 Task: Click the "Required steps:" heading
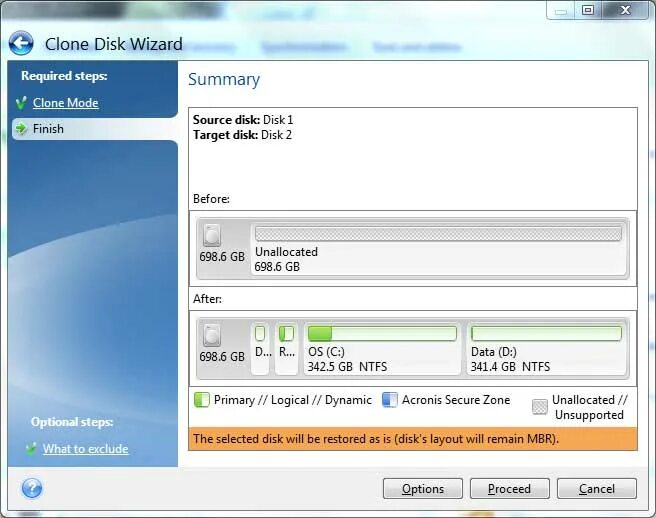64,76
